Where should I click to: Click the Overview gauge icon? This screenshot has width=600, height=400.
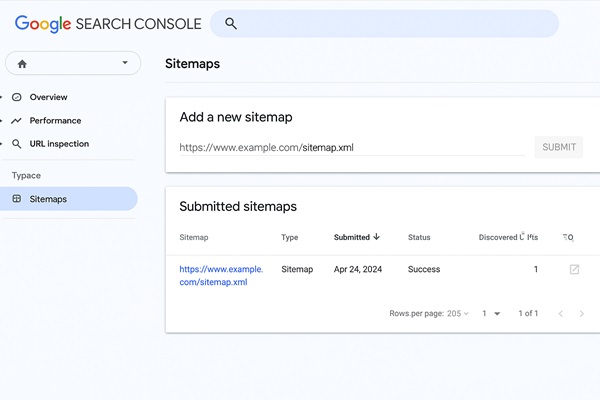[16, 97]
